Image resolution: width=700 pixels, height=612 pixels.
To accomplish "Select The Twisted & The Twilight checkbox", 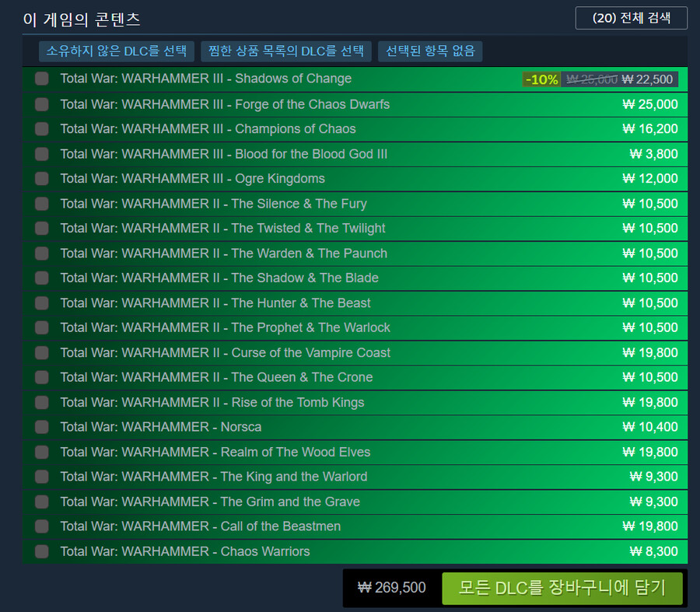I will [42, 228].
